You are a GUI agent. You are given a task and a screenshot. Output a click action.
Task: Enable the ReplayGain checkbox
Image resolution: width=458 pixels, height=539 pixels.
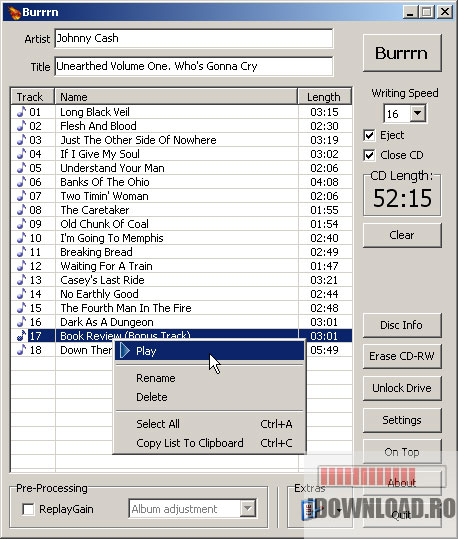click(28, 509)
